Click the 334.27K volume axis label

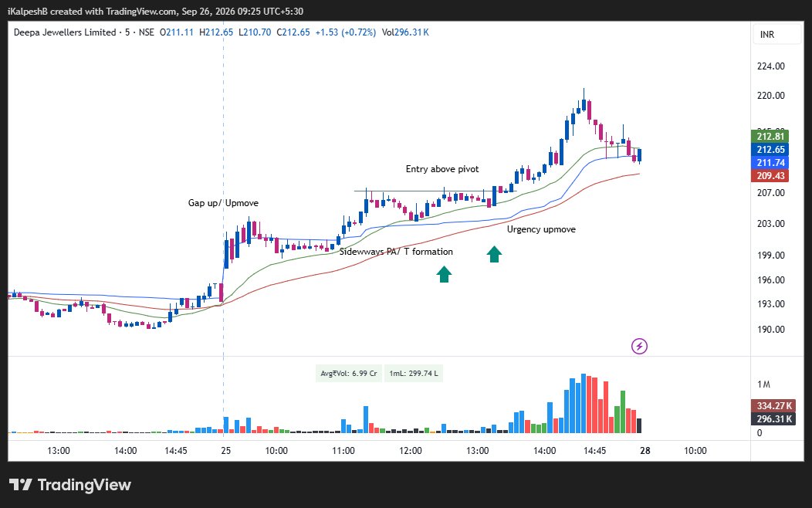point(773,405)
